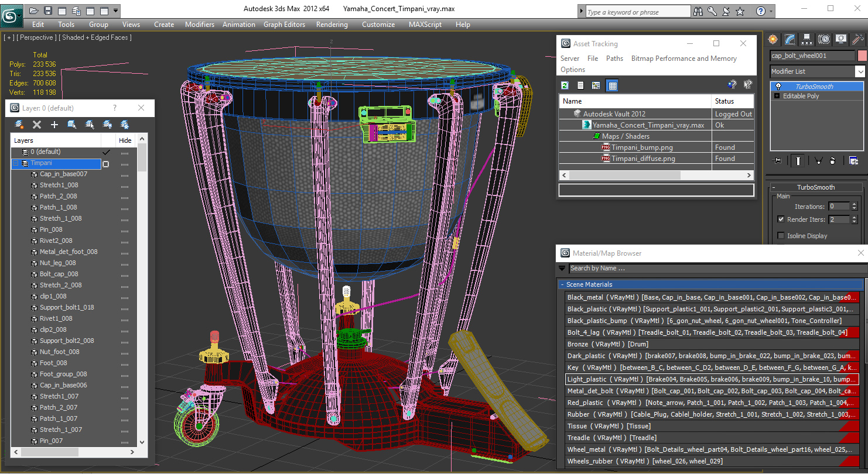Enable the Render Iters checkbox
Screen dimensions: 868x474
click(x=781, y=219)
